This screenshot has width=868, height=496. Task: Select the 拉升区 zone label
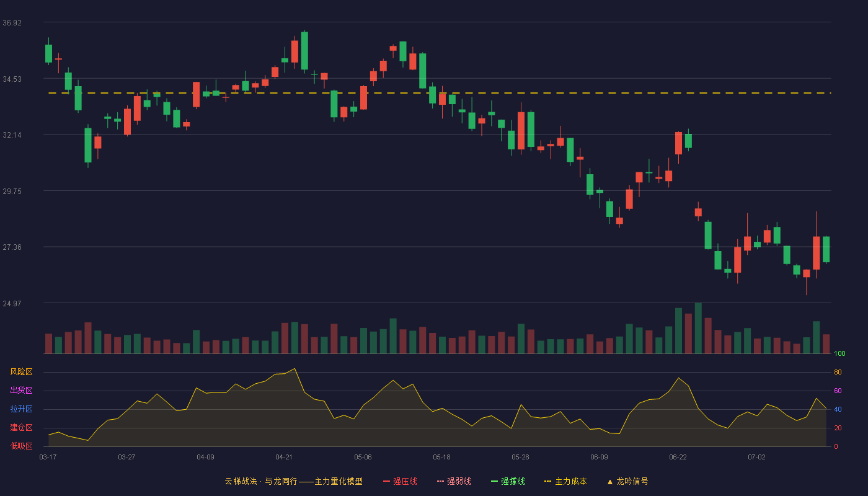click(22, 409)
